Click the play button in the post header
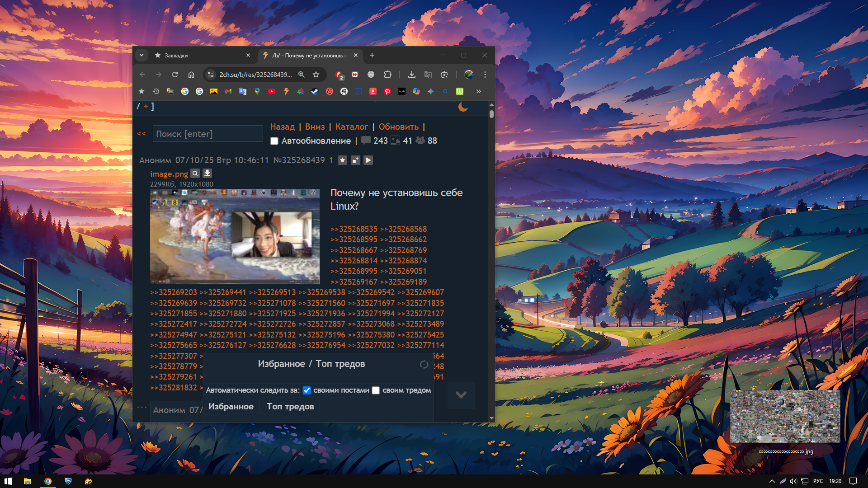868x488 pixels. (368, 160)
